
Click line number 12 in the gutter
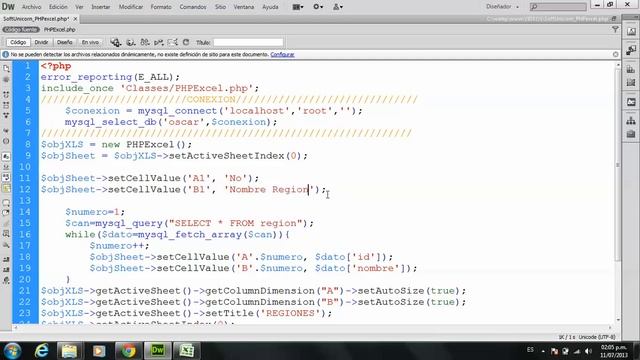tap(25, 189)
